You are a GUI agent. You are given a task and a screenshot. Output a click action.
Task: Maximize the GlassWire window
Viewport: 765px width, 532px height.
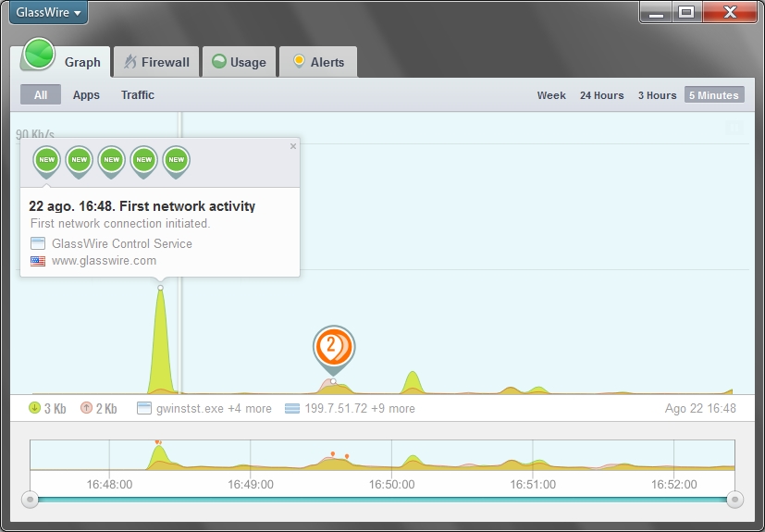pyautogui.click(x=686, y=12)
